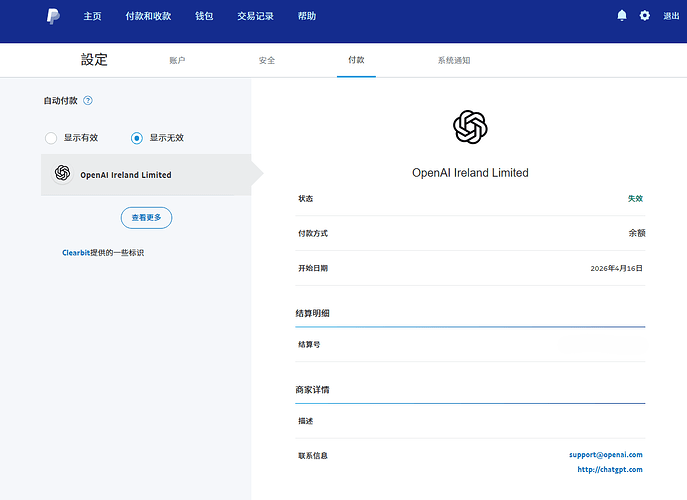Viewport: 687px width, 500px height.
Task: Switch to the 付款 settings tab
Action: click(356, 60)
